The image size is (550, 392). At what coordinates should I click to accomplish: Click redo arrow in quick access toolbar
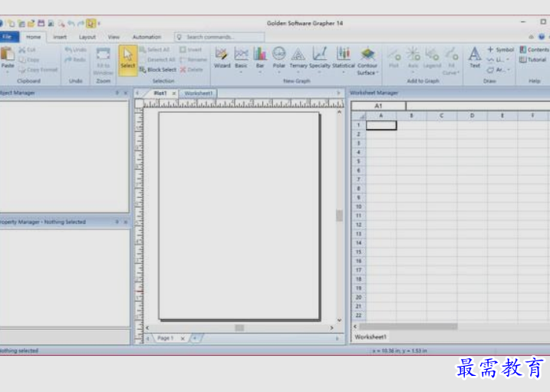pos(81,24)
